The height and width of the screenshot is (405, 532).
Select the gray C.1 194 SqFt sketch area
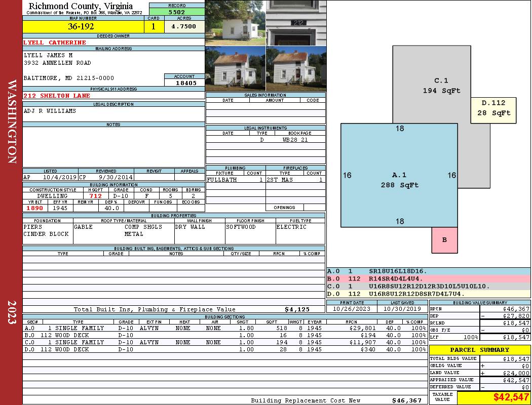coord(441,85)
